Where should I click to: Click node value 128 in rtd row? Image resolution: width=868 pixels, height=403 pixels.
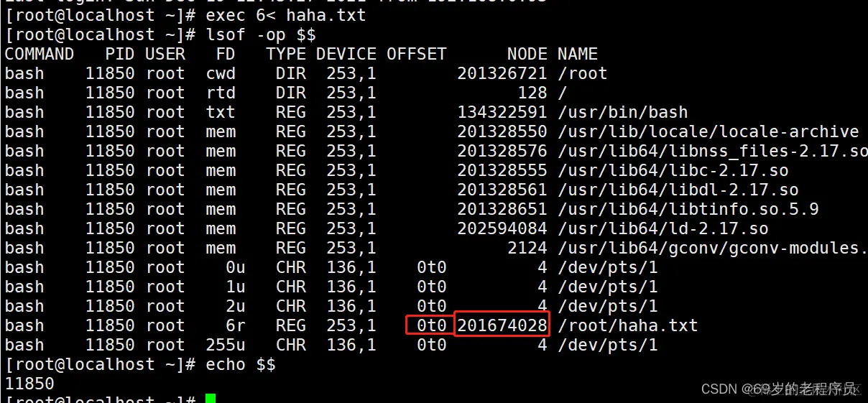[x=532, y=93]
